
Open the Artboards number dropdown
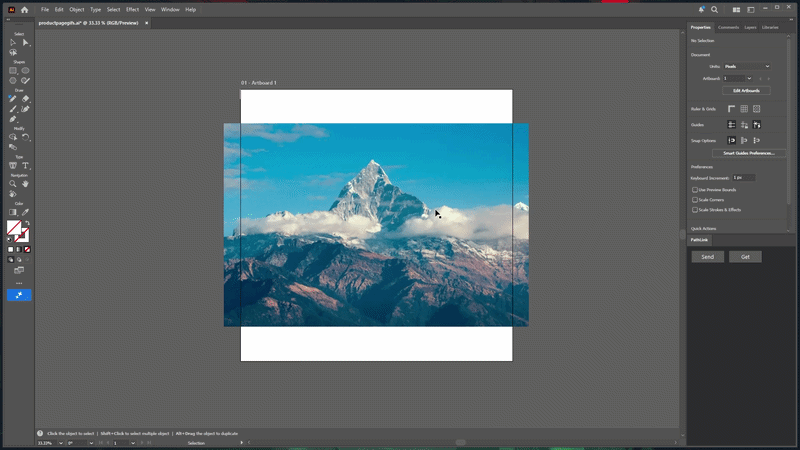[749, 79]
